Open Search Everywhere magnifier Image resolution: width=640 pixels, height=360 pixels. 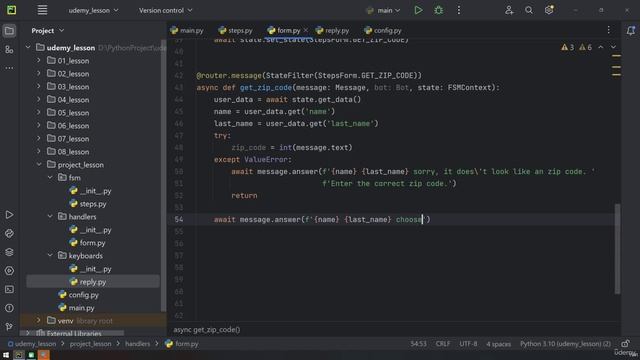[x=529, y=10]
